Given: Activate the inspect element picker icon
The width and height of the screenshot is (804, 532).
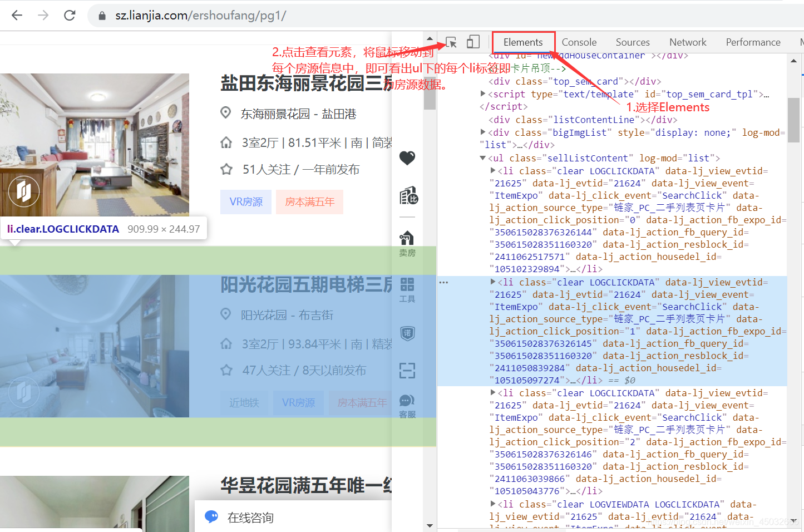Looking at the screenshot, I should 451,42.
